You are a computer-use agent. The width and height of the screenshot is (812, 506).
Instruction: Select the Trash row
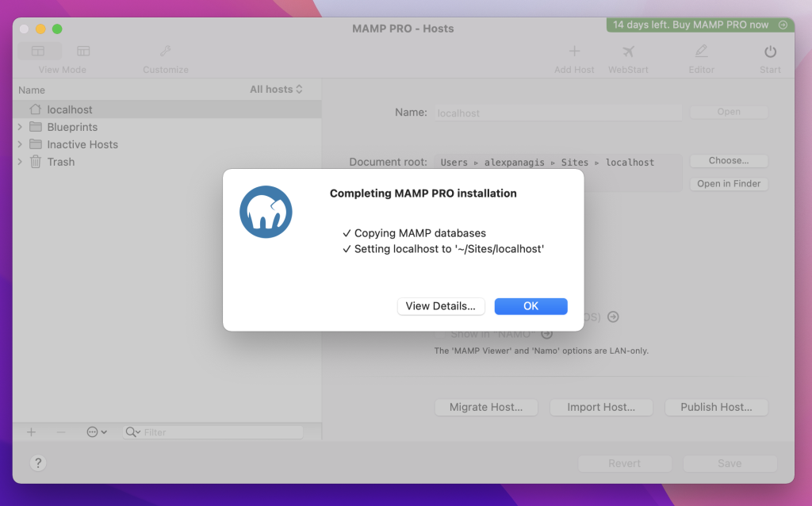tap(167, 162)
